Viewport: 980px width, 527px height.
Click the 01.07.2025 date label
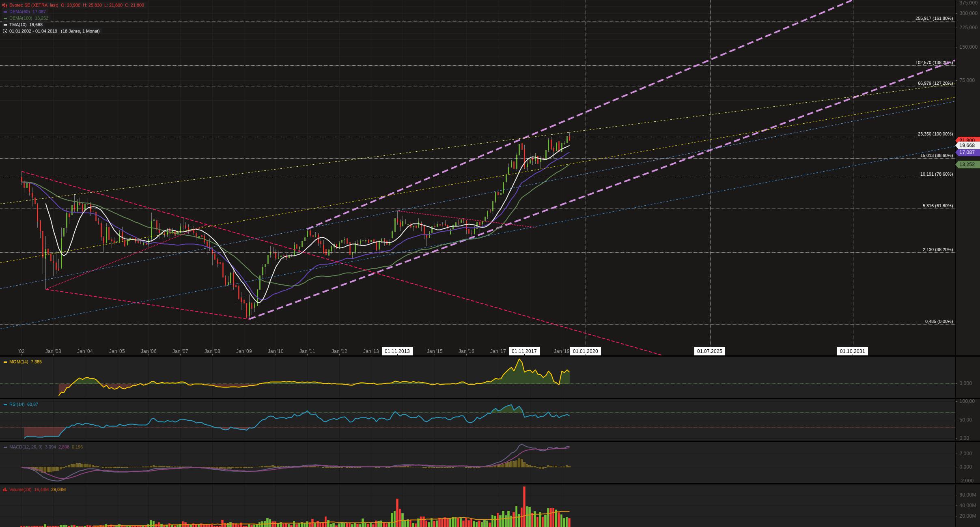(709, 351)
